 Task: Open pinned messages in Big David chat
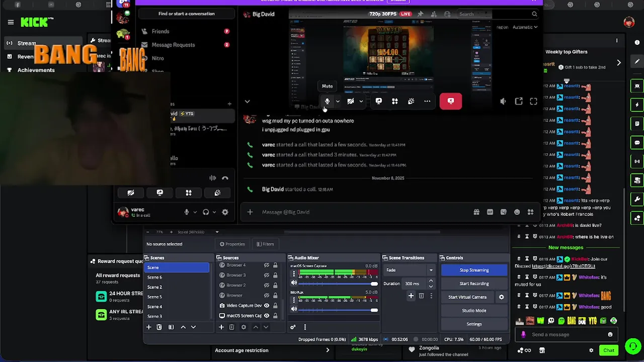(421, 14)
